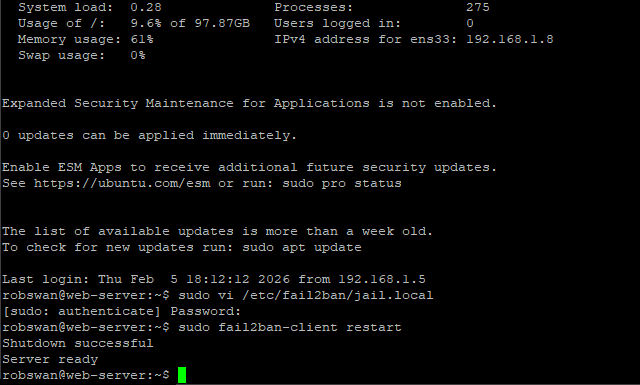The image size is (640, 385).
Task: Click 'The list of available updates' line
Action: 217,231
